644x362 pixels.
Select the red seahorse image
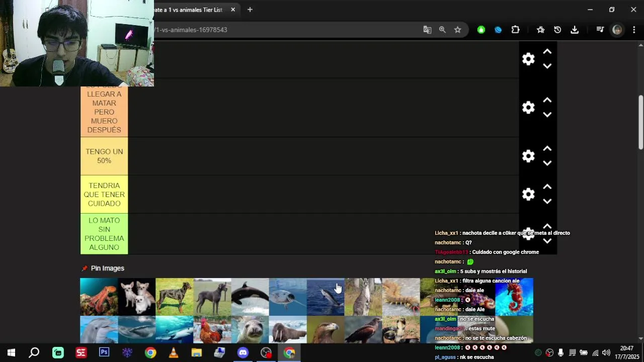pos(514,297)
